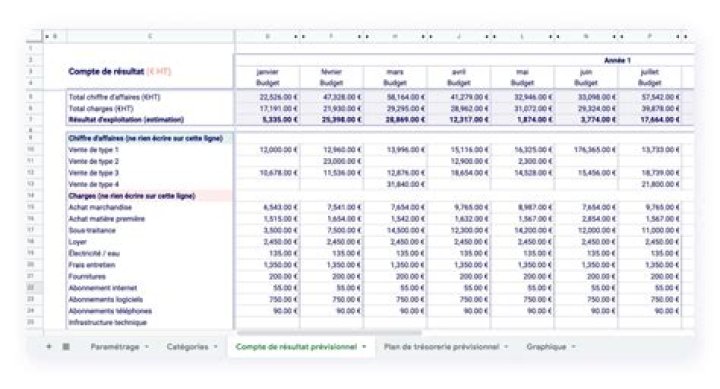The image size is (720, 389).
Task: Select juillet résultat d'exploitation cell 17,664.00 €
Action: [650, 119]
